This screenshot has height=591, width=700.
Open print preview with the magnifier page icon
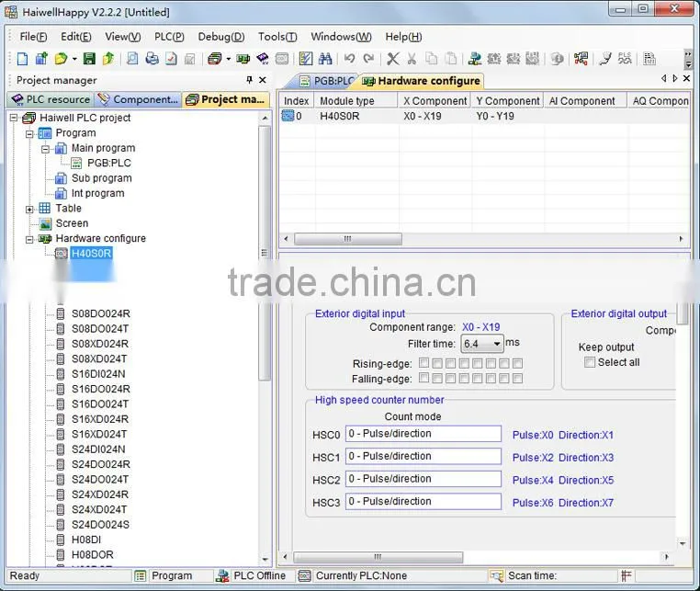(x=132, y=59)
